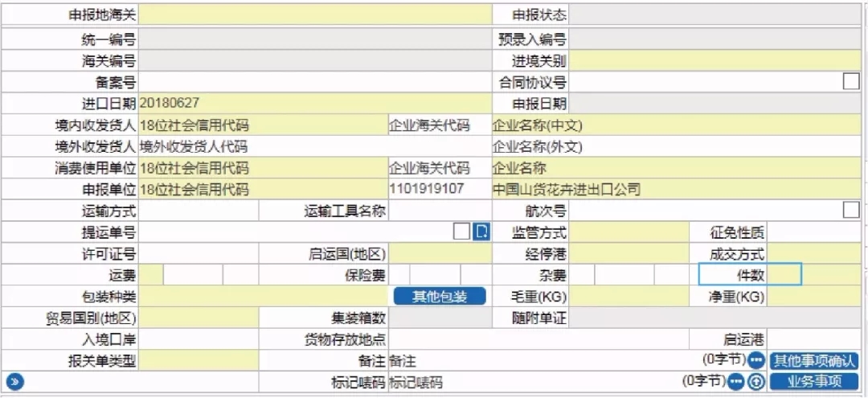The height and width of the screenshot is (398, 868).
Task: Focus the 合同协议号 input field
Action: (x=706, y=82)
